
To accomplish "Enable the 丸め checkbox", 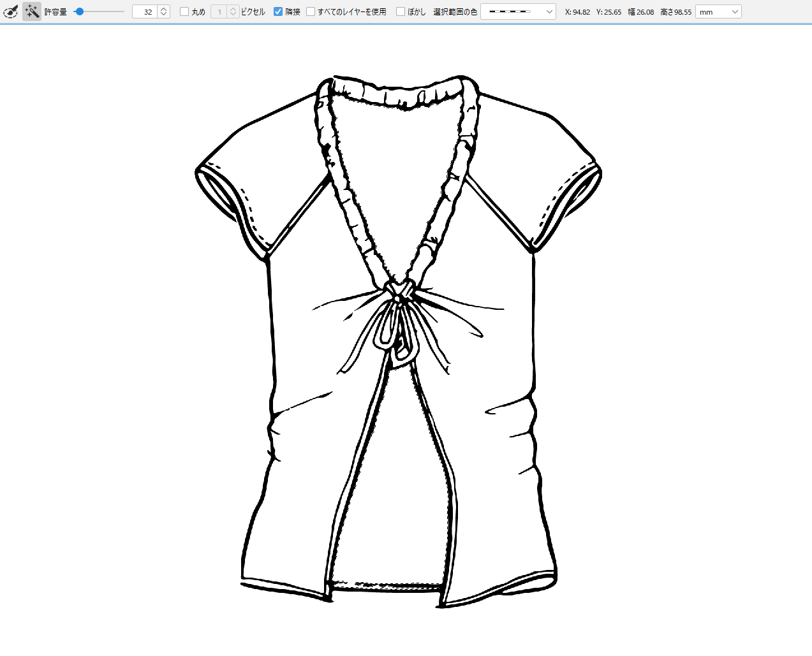I will click(184, 11).
